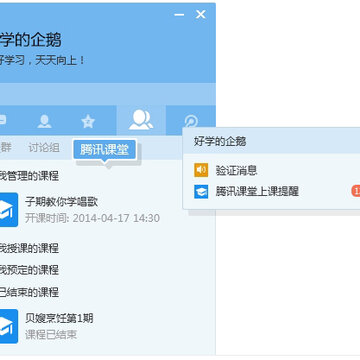Image resolution: width=360 pixels, height=360 pixels.
Task: Click the start time 2014-04-17 14:30
Action: coord(116,218)
